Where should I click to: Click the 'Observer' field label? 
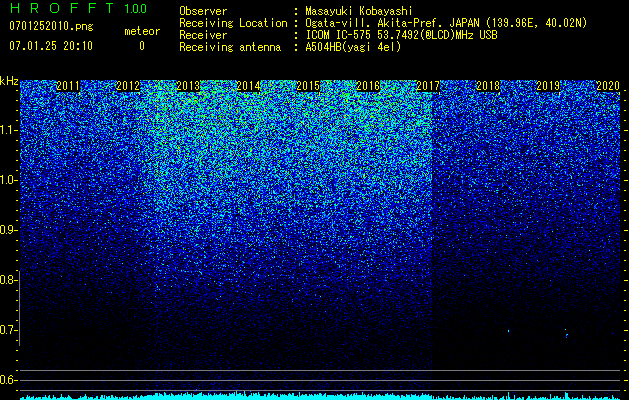(x=203, y=11)
